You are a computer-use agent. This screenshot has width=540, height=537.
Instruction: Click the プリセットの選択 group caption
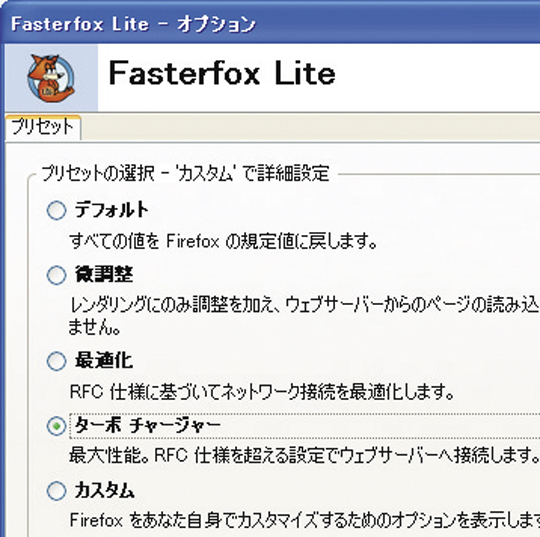point(185,173)
